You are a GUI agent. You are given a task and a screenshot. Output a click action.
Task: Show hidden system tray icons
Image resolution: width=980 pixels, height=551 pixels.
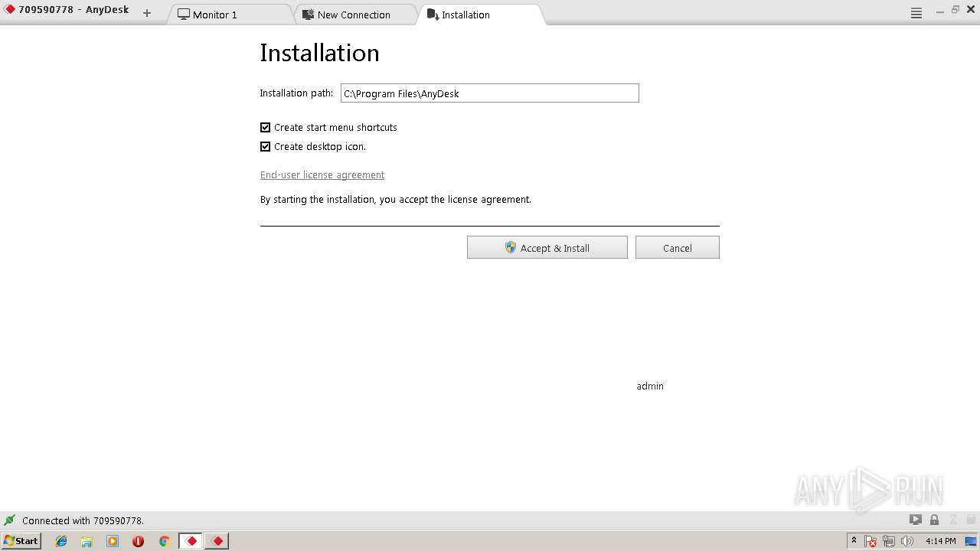point(854,541)
